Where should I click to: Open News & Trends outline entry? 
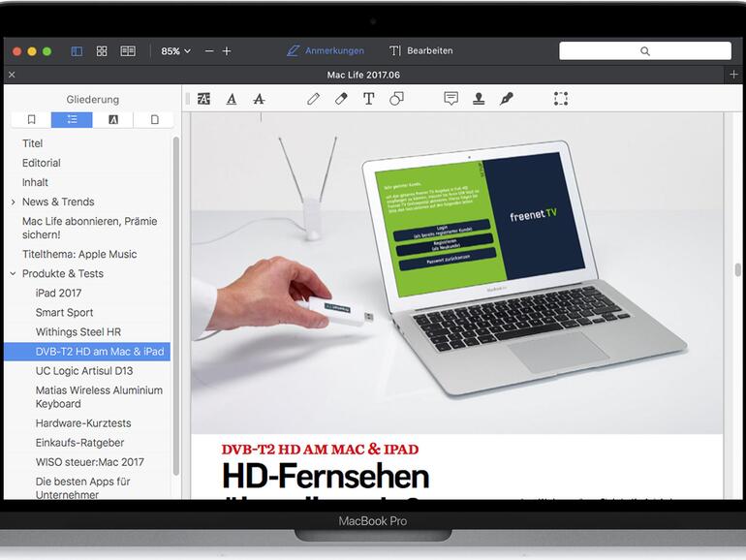(58, 202)
